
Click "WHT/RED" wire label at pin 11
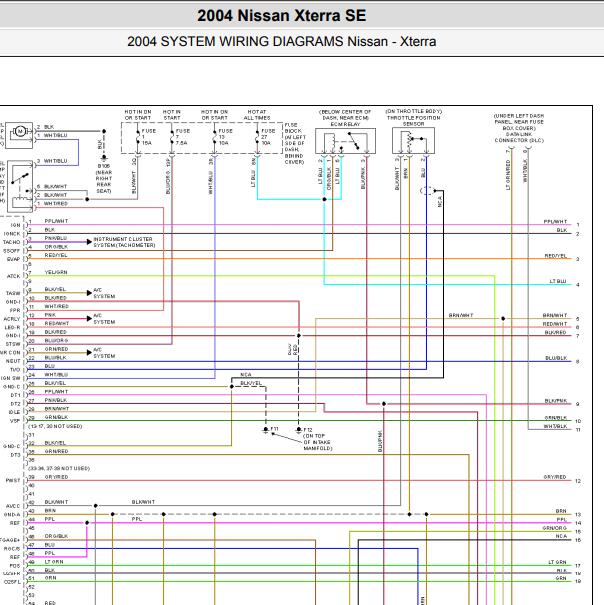[x=57, y=306]
